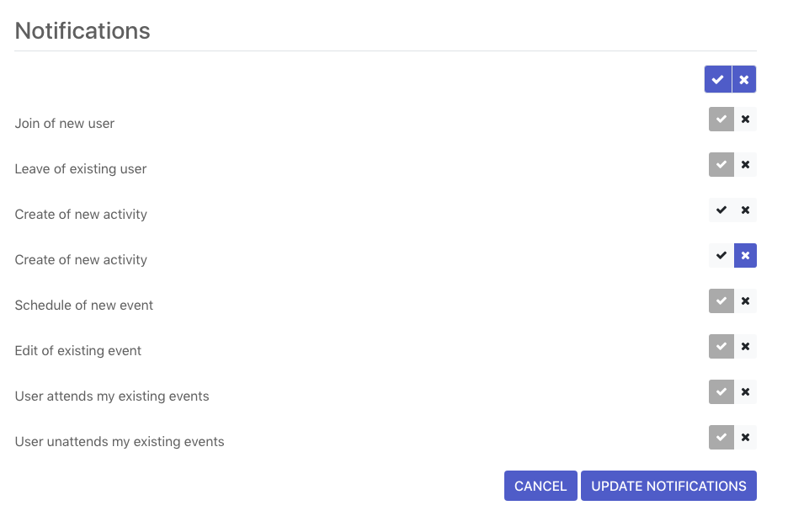Toggle checkmark for User unattends my existing events
788x532 pixels.
(x=721, y=438)
